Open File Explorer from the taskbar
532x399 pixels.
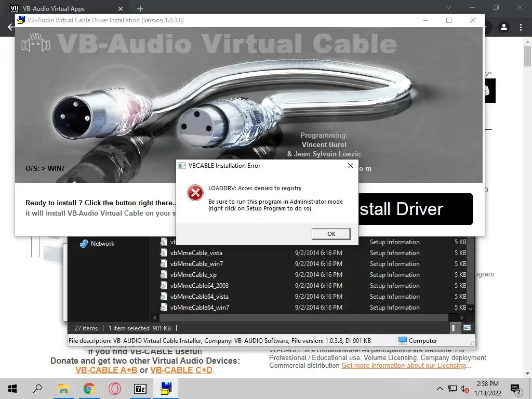tap(63, 389)
